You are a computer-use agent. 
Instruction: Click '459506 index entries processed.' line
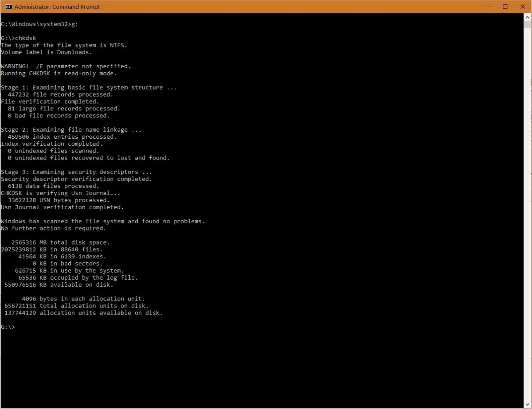pyautogui.click(x=63, y=137)
